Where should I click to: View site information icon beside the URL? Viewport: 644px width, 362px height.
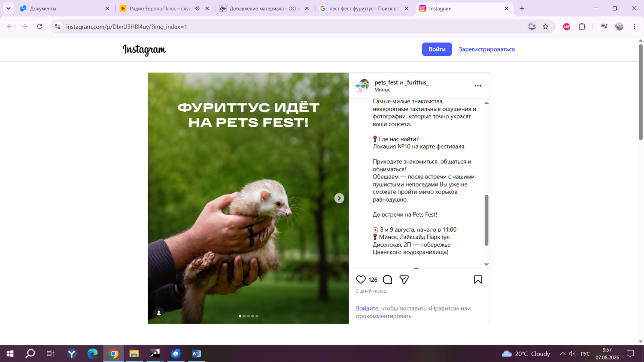pyautogui.click(x=58, y=27)
